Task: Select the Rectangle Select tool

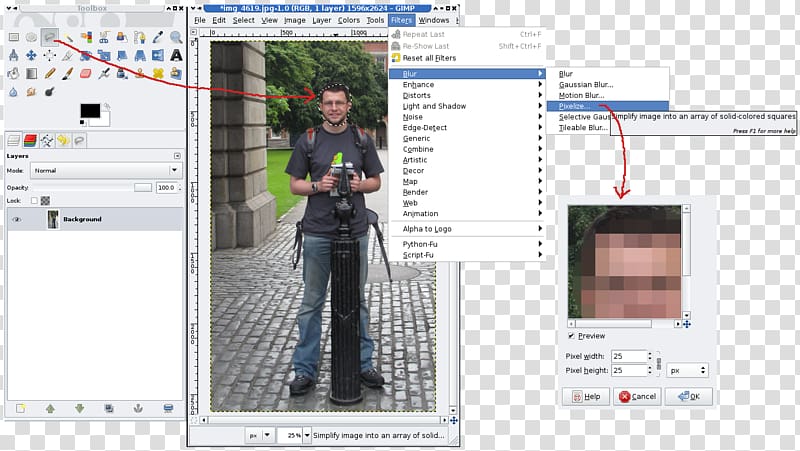Action: (x=14, y=37)
